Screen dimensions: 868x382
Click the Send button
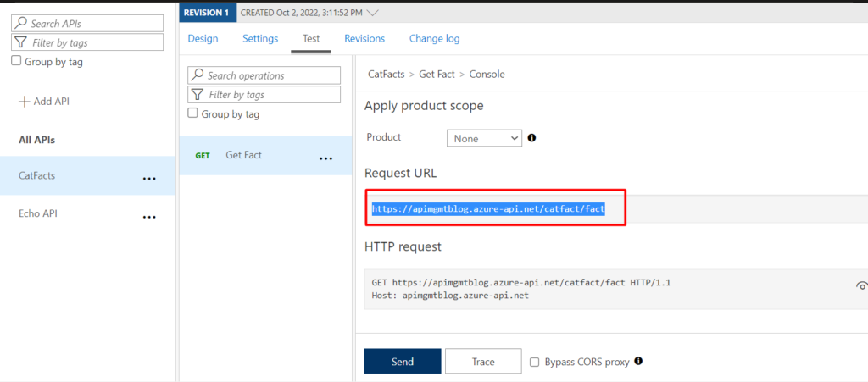(x=403, y=361)
